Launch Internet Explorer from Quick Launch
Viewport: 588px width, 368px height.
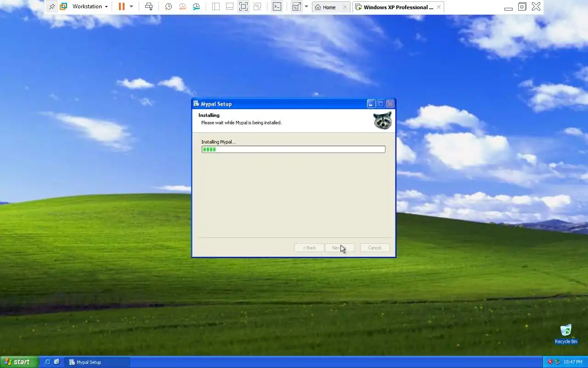pyautogui.click(x=47, y=362)
